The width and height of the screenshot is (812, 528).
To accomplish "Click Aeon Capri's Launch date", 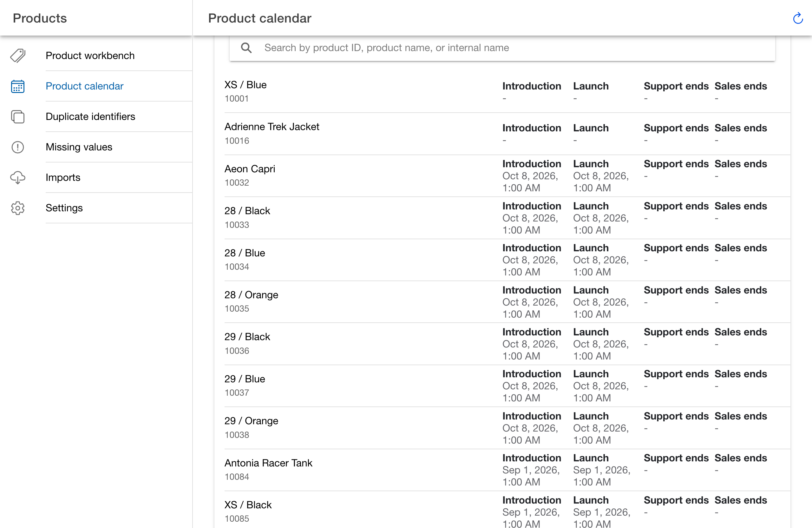I will tap(601, 182).
